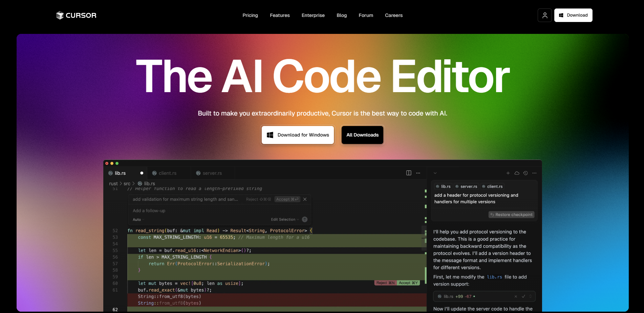
Task: Click the ProtocolError::SerializationError text on line 57
Action: 221,264
